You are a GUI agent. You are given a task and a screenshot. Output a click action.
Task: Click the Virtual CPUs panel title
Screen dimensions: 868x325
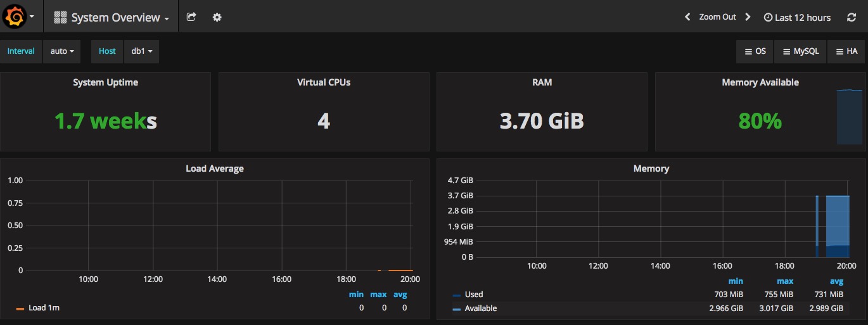tap(324, 82)
